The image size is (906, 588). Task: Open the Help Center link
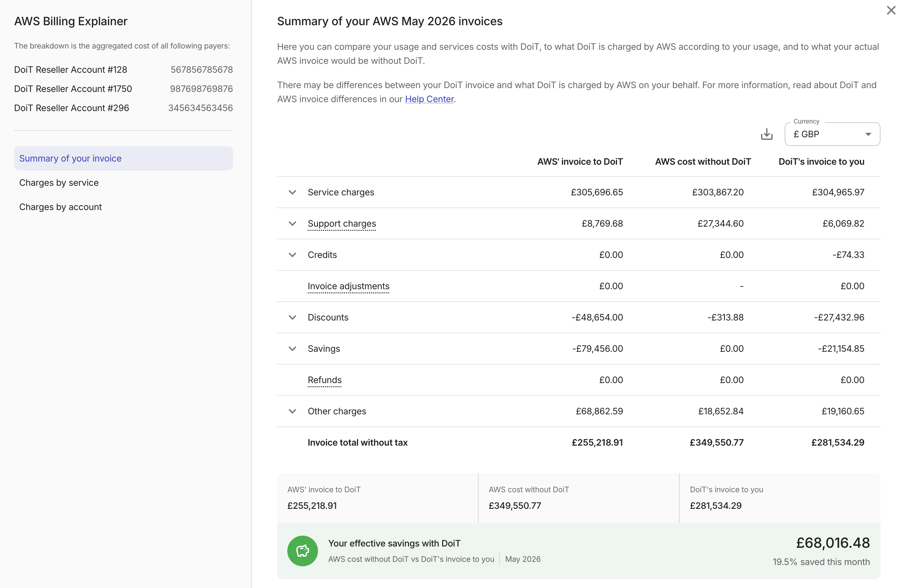pyautogui.click(x=429, y=99)
